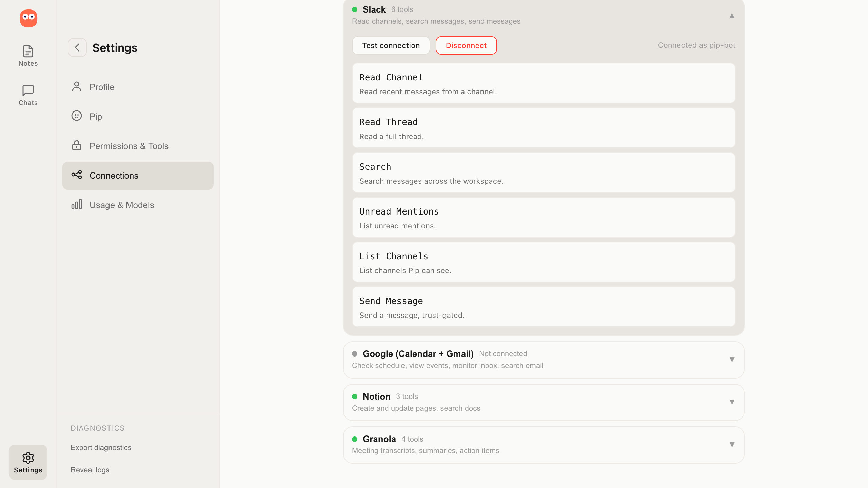Select the Read Thread tool card
The image size is (868, 488).
click(x=544, y=128)
